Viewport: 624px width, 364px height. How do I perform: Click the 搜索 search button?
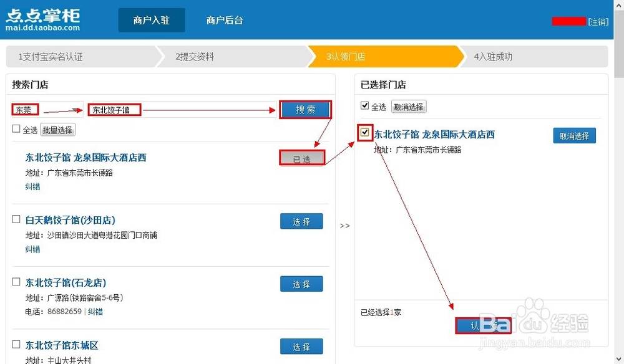point(305,109)
